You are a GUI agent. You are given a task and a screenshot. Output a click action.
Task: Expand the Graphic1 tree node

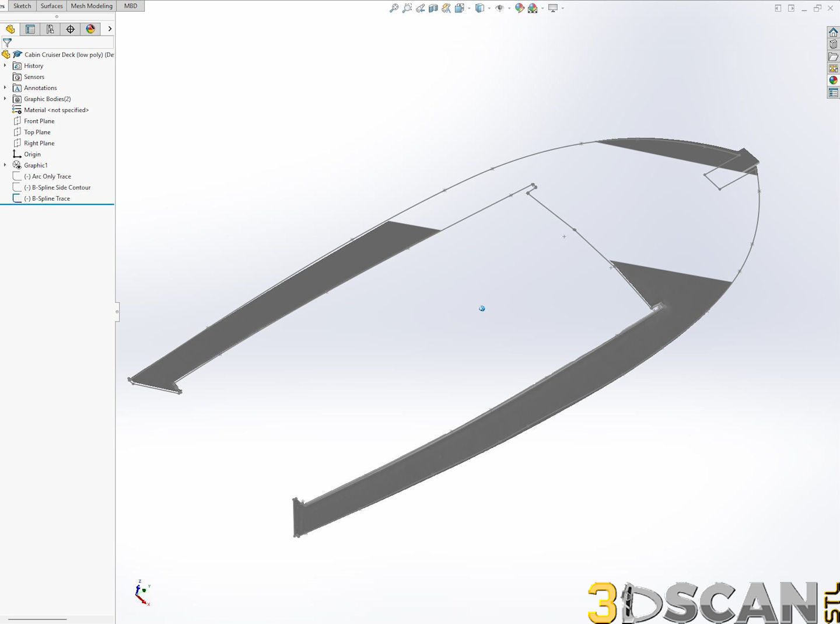(x=5, y=165)
